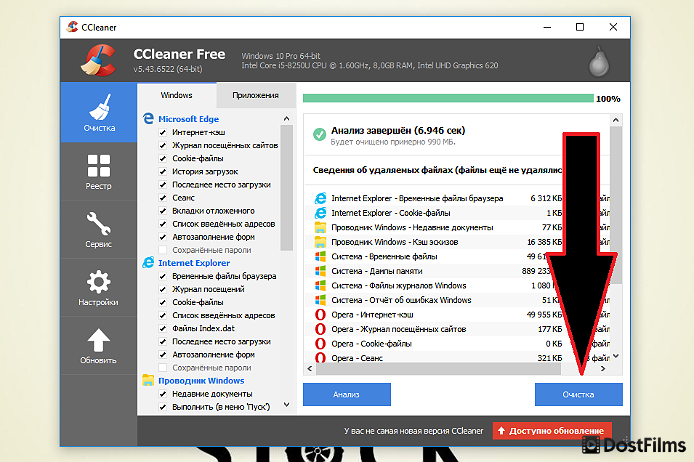Open the Сервис tools section

(x=99, y=229)
